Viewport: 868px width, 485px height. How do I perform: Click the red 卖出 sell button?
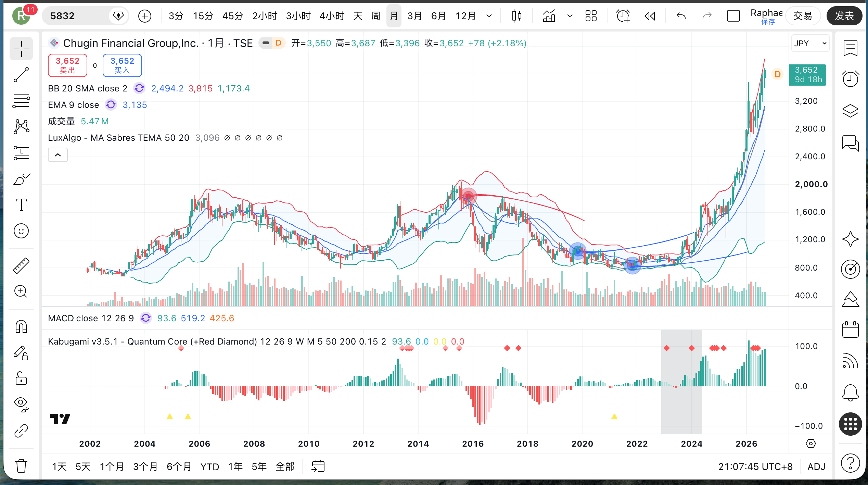pos(67,65)
